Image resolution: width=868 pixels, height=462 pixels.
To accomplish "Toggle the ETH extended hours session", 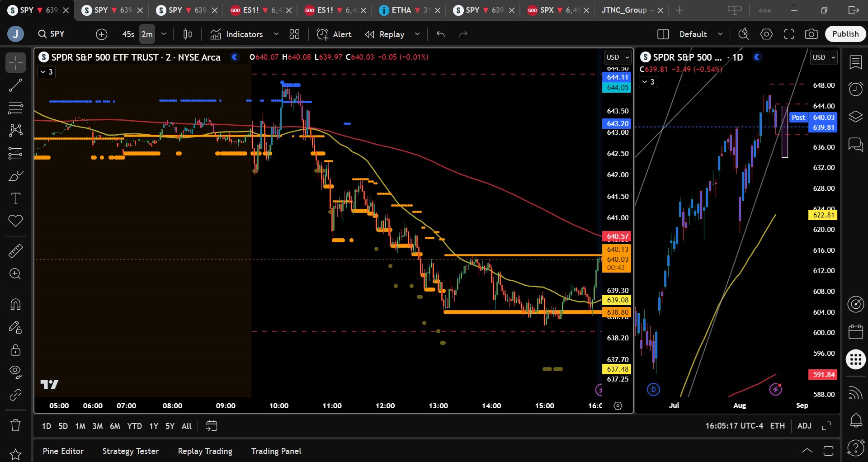I will point(778,426).
